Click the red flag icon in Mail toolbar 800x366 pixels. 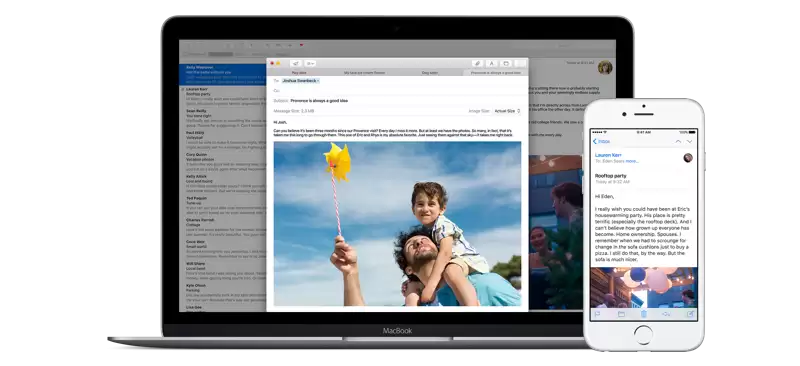click(x=302, y=45)
